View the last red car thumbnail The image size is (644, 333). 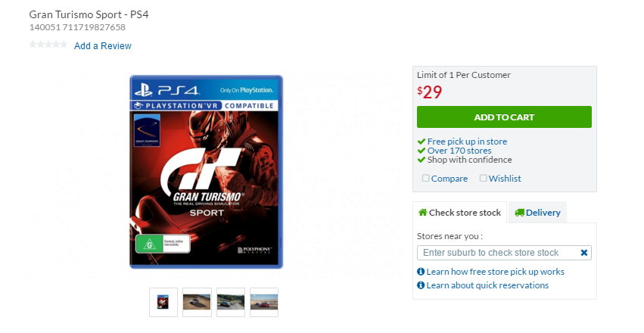point(264,302)
